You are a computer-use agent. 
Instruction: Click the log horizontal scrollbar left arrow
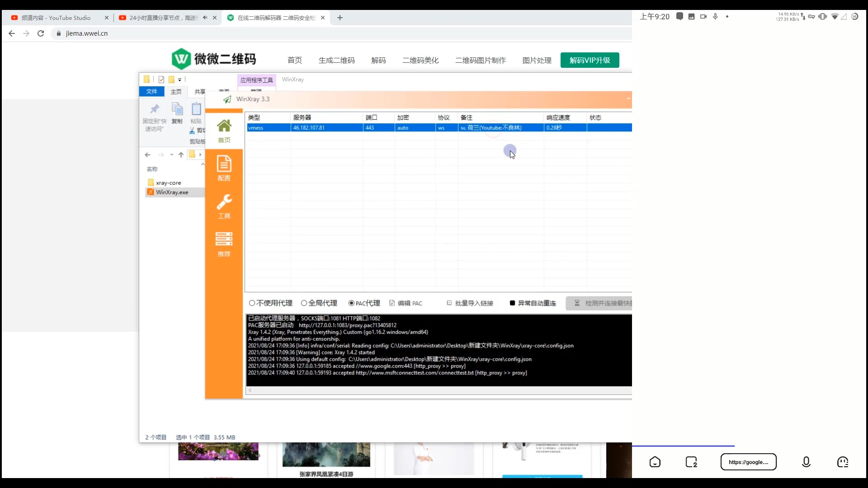pyautogui.click(x=250, y=390)
